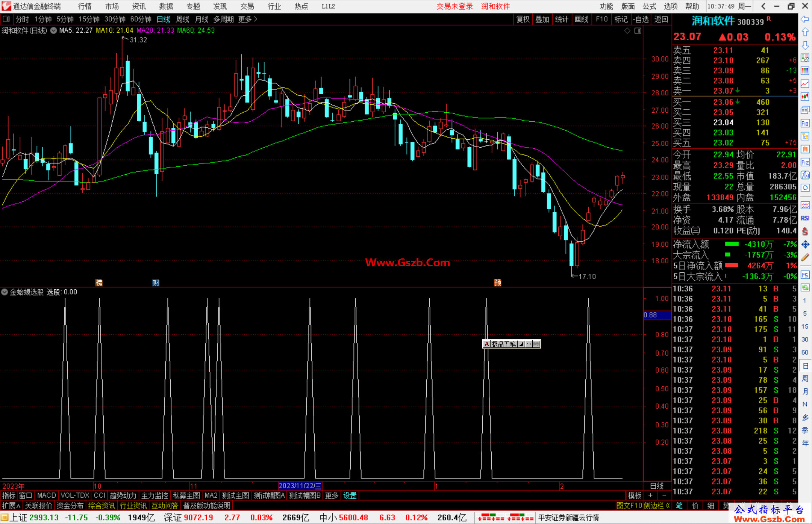Viewport: 812px width, 524px height.
Task: Open the 图文F10 link
Action: coord(629,506)
